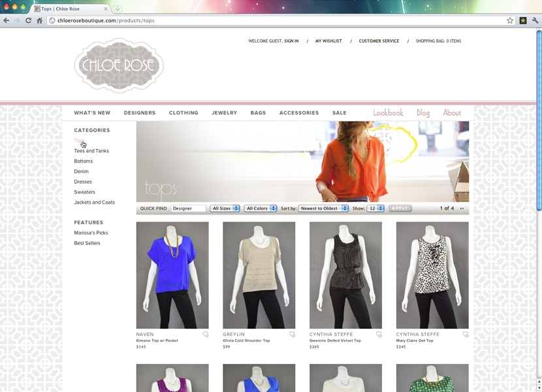The width and height of the screenshot is (542, 392).
Task: Open Customer Service
Action: (379, 41)
